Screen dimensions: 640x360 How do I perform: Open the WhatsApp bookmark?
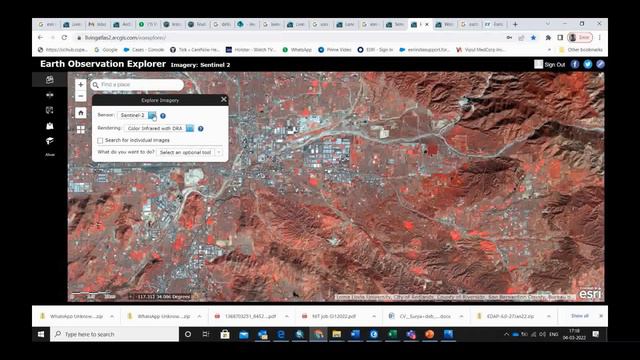point(297,50)
